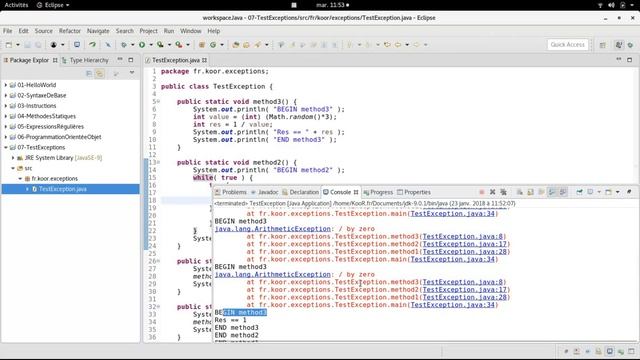This screenshot has width=640, height=360.
Task: Open the Debug dropdown arrow
Action: [x=132, y=45]
